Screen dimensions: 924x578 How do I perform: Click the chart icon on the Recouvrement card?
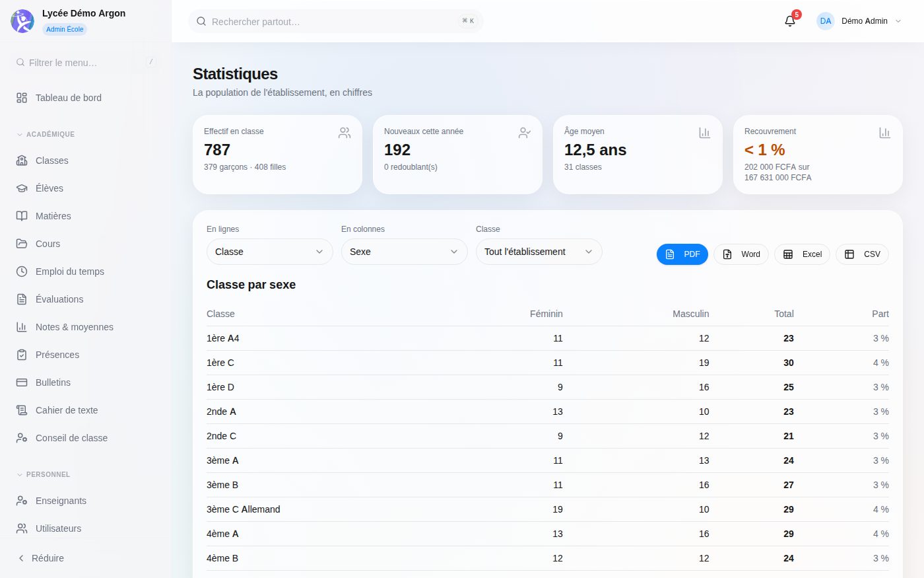click(x=884, y=133)
